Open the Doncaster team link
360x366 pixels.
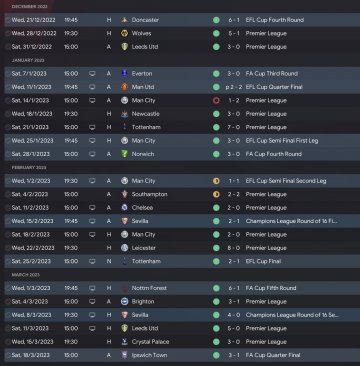pos(145,20)
